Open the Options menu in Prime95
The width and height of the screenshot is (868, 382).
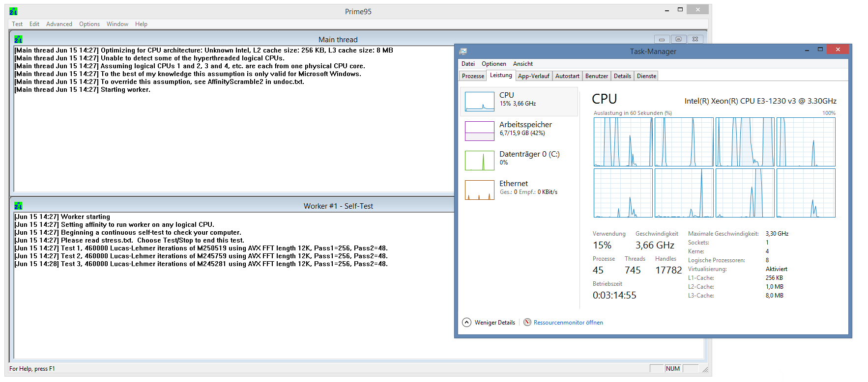pyautogui.click(x=89, y=24)
